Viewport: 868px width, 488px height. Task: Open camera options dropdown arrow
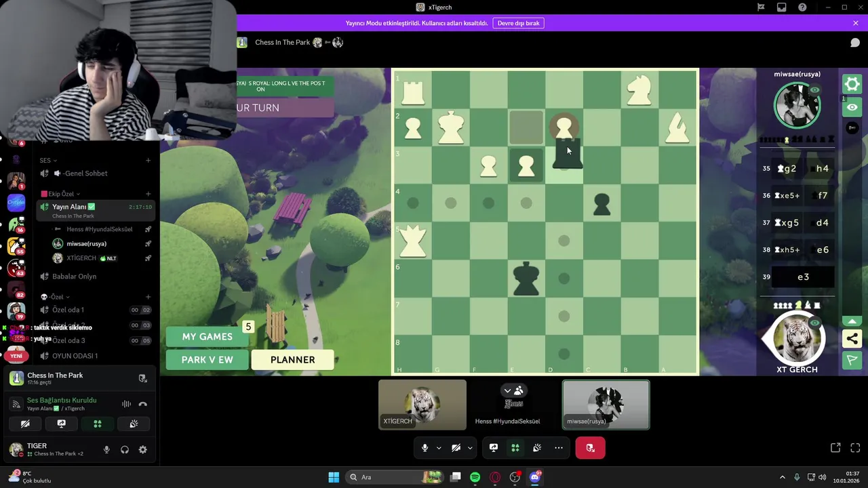tap(470, 447)
